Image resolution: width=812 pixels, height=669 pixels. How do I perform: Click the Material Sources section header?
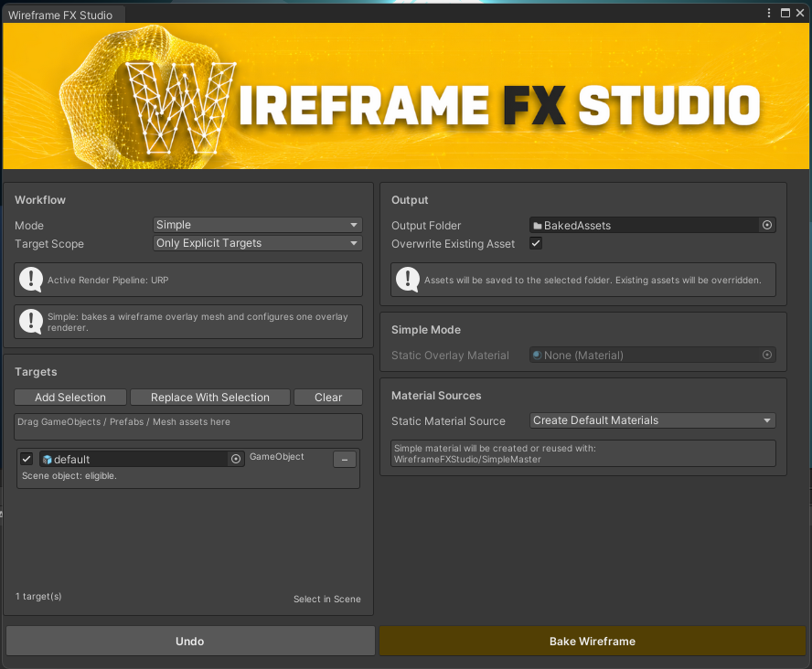[436, 396]
